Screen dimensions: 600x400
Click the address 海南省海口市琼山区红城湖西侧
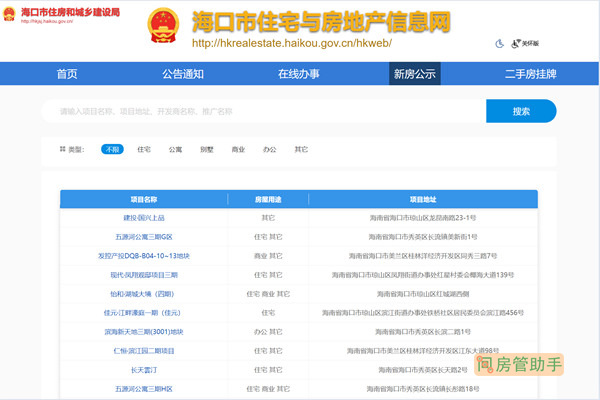coord(423,294)
